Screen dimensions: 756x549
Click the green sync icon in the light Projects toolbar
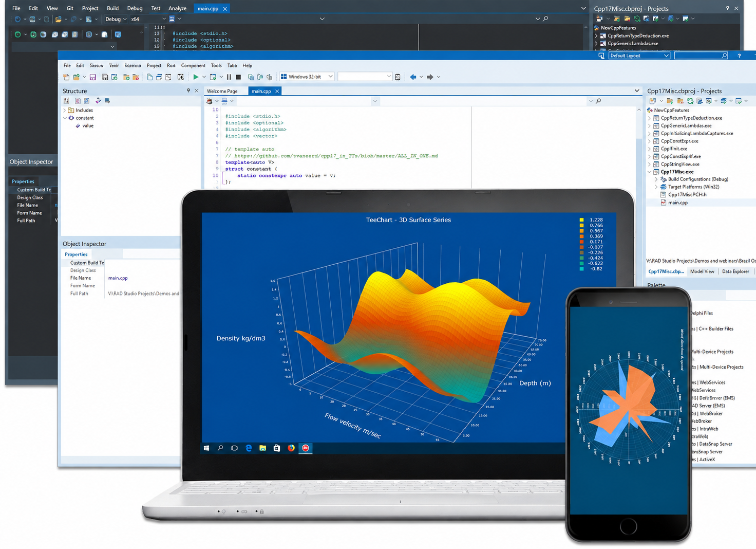tap(690, 101)
